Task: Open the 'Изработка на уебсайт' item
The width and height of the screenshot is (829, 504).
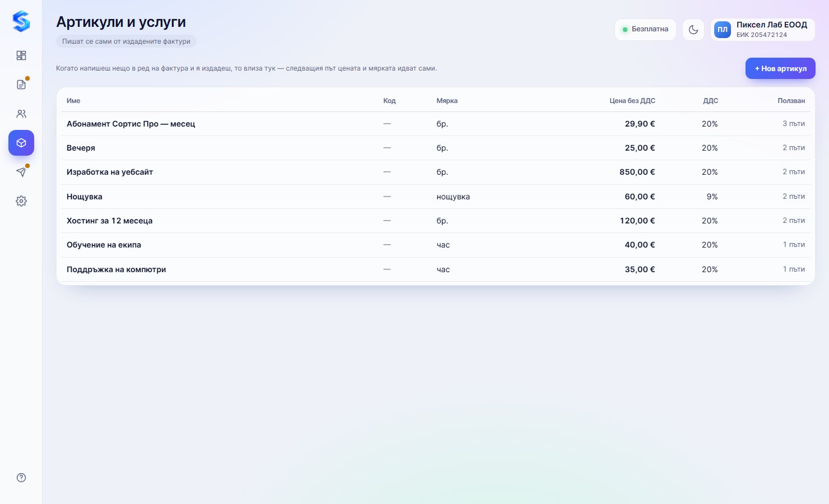Action: point(110,172)
